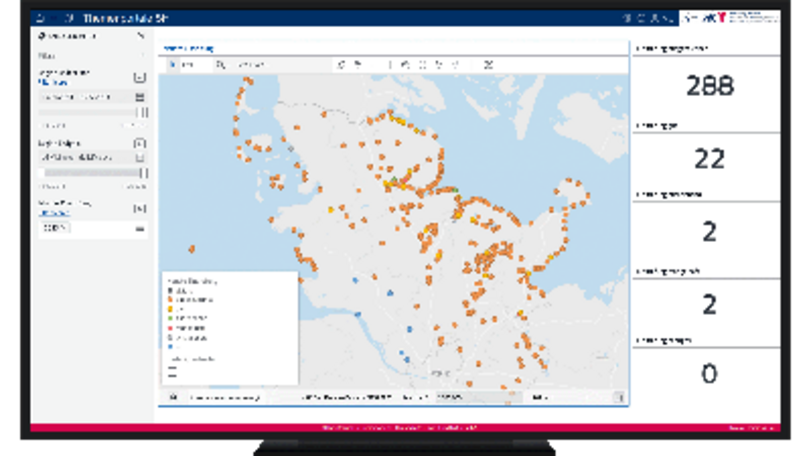Click the Filter heading in the left sidebar
This screenshot has width=810, height=456.
tap(47, 57)
